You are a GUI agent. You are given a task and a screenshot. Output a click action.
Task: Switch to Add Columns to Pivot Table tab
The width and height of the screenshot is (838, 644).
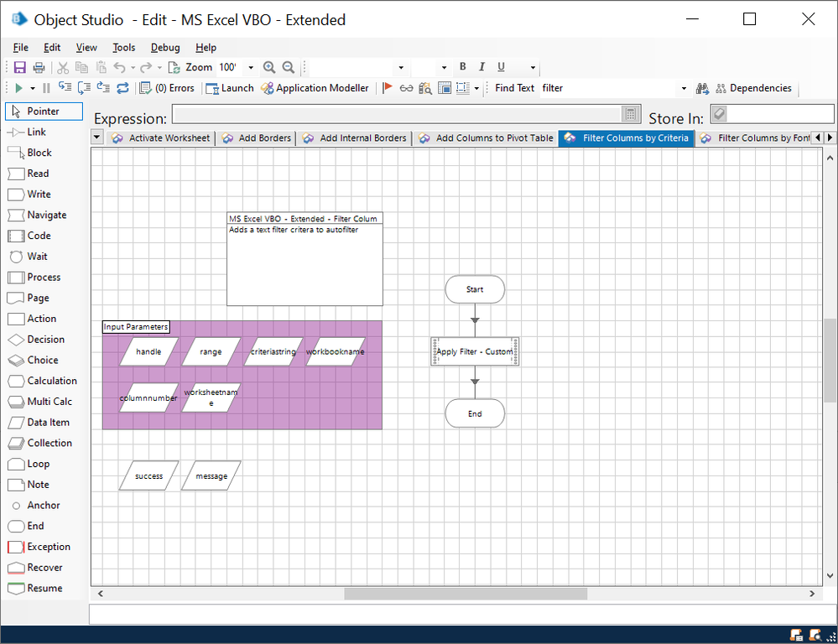point(487,138)
